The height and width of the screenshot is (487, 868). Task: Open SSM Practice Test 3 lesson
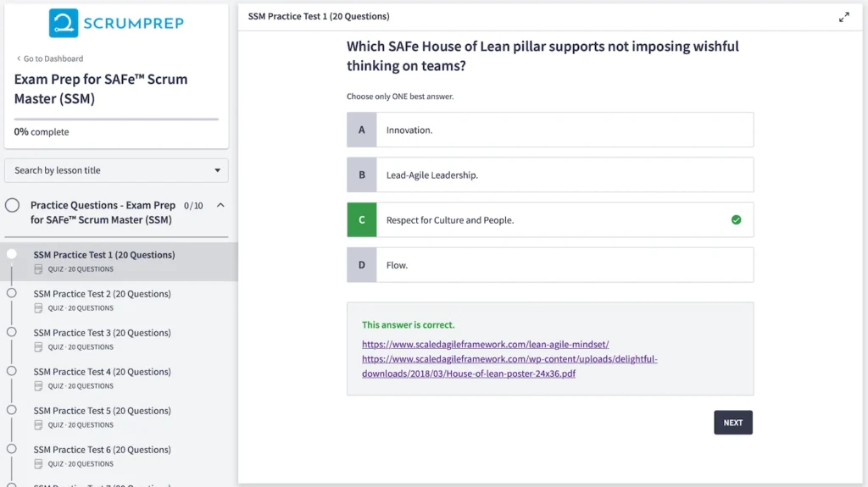coord(102,333)
